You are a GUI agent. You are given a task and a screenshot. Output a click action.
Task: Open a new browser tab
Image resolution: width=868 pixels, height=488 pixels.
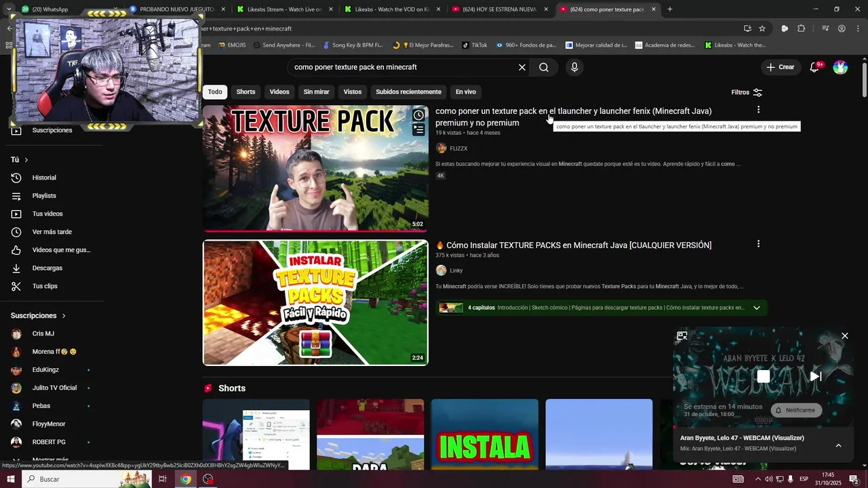pyautogui.click(x=670, y=9)
